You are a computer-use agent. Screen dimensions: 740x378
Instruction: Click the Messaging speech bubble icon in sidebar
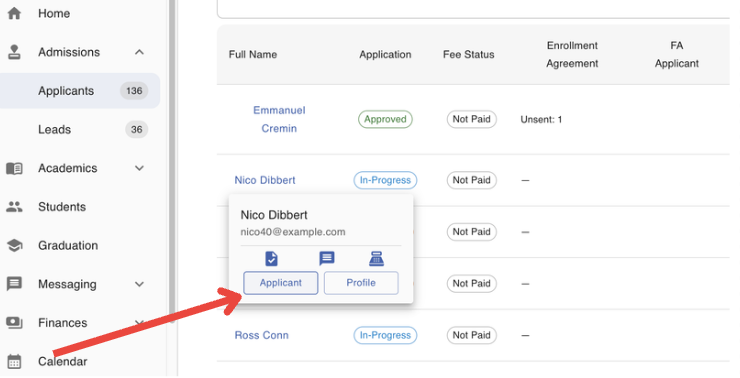(x=15, y=284)
